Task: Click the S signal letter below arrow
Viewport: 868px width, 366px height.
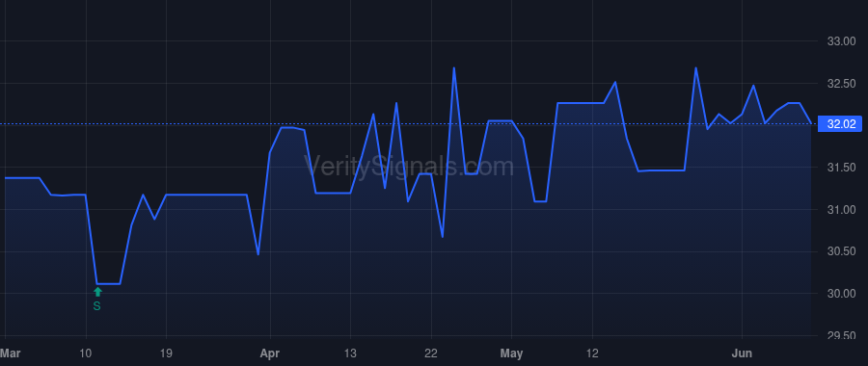Action: point(96,305)
